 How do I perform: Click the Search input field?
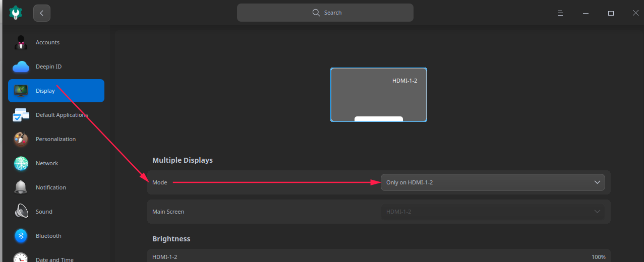(x=325, y=13)
